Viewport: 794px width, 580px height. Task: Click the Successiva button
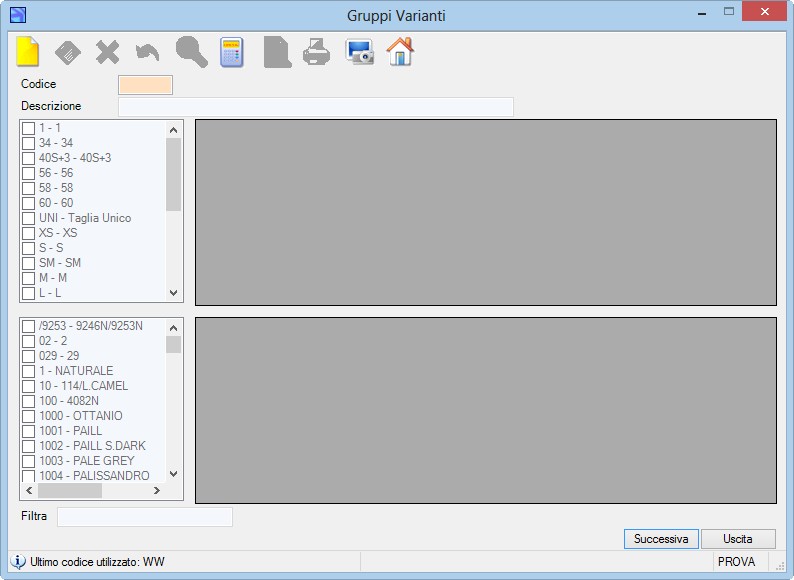click(x=661, y=539)
